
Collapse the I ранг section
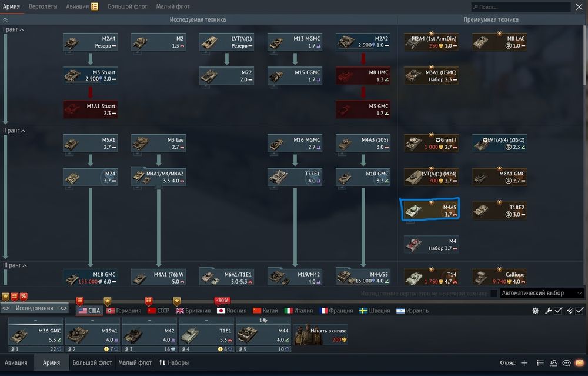[x=22, y=29]
